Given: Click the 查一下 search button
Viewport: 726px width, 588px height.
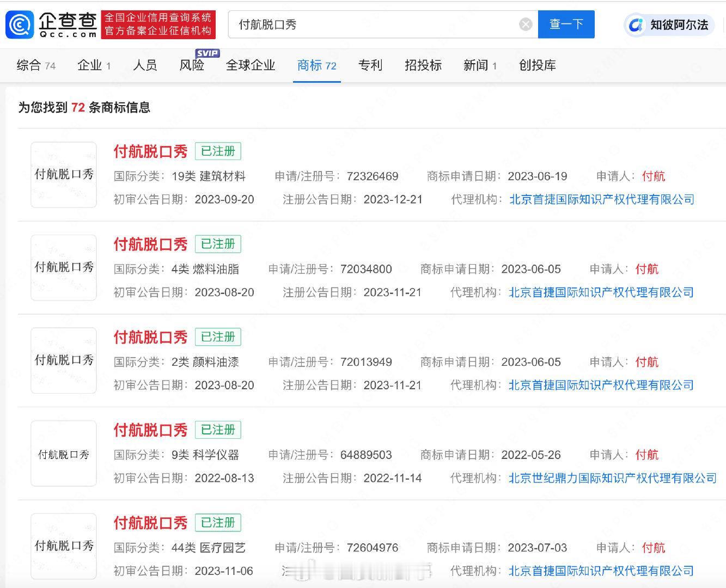Looking at the screenshot, I should [x=566, y=24].
